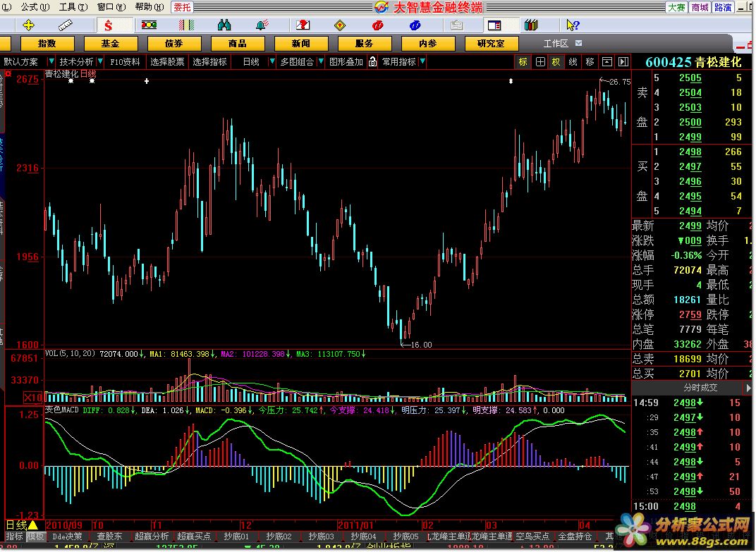Click the help cursor question icon
The image size is (756, 552).
click(x=573, y=25)
